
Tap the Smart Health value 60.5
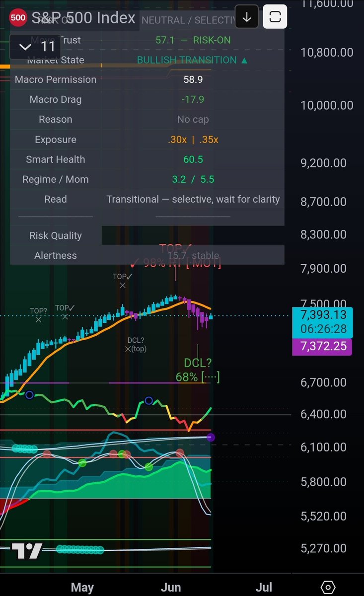coord(193,159)
